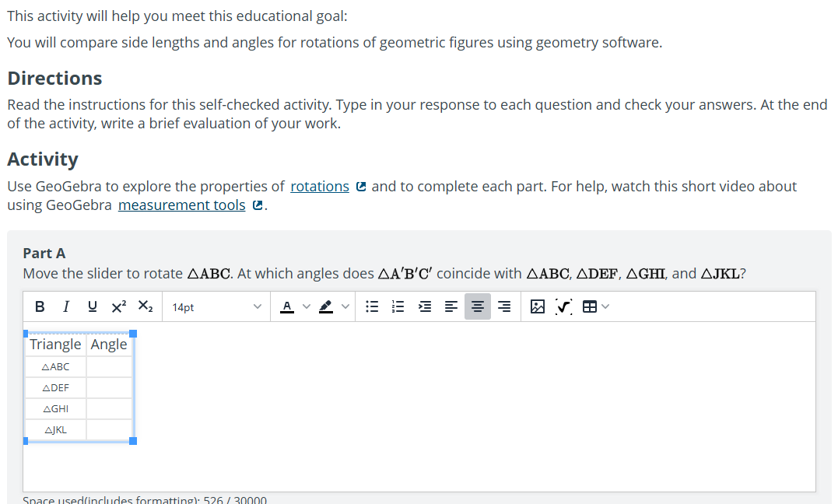The width and height of the screenshot is (838, 504).
Task: Expand the highlight color options arrow
Action: tap(345, 306)
